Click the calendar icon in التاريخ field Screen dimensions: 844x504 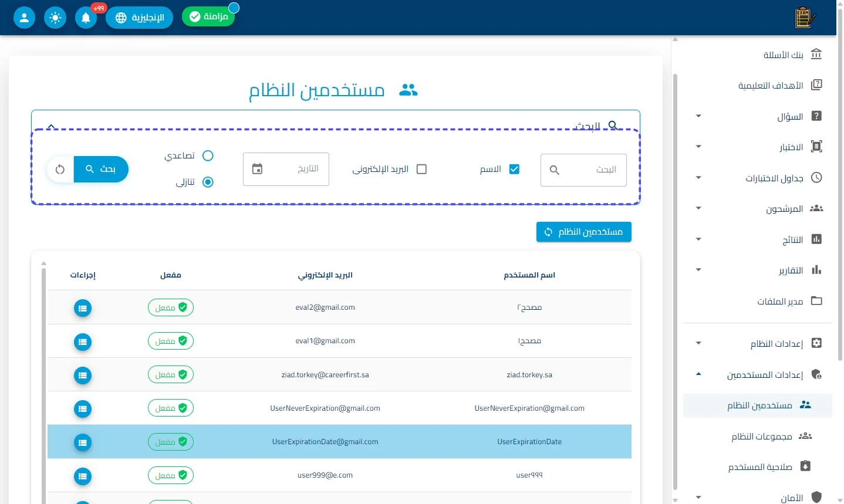point(257,169)
